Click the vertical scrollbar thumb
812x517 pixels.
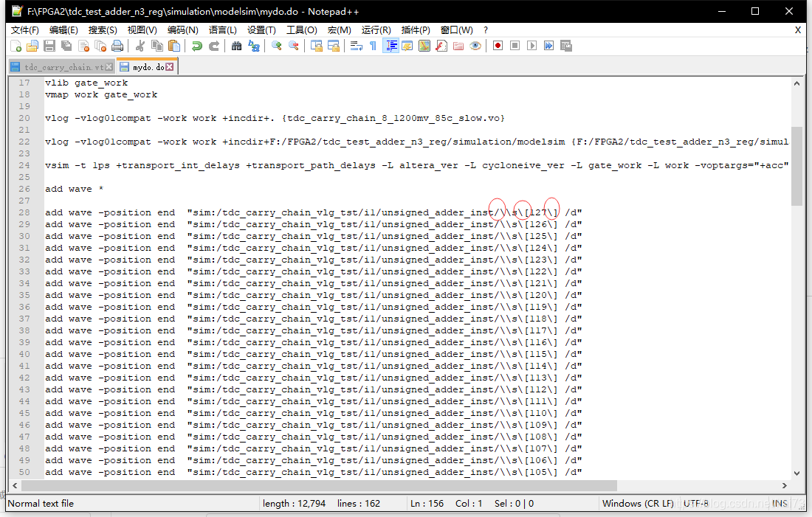coord(796,166)
